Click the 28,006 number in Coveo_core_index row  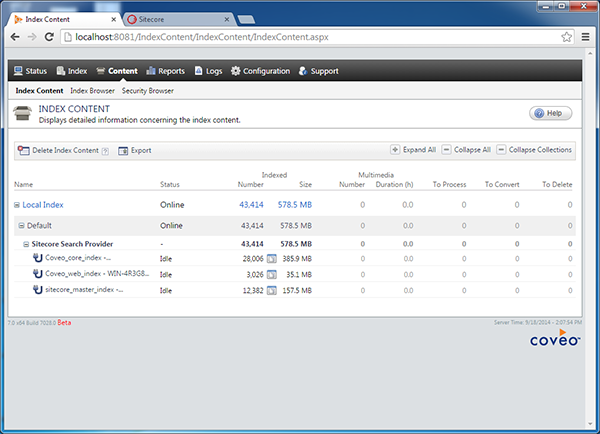tap(253, 259)
